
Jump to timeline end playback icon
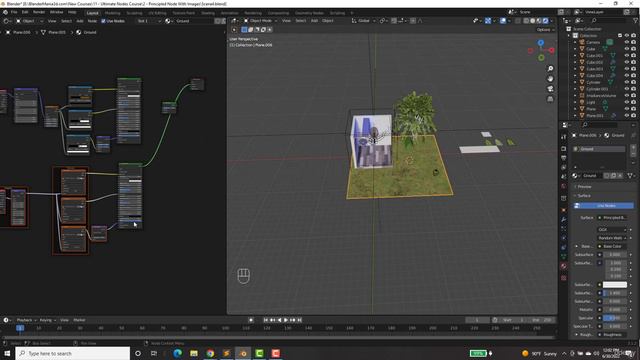[299, 320]
